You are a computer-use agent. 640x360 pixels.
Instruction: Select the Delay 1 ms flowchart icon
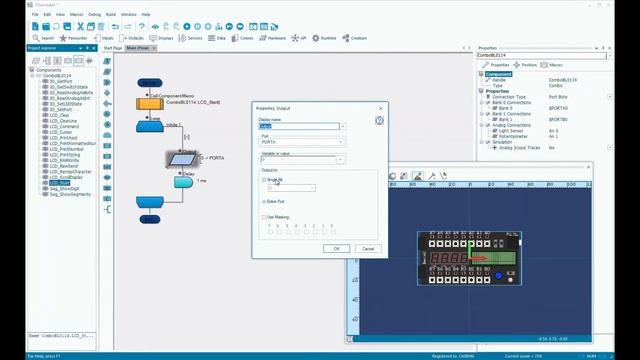point(183,182)
